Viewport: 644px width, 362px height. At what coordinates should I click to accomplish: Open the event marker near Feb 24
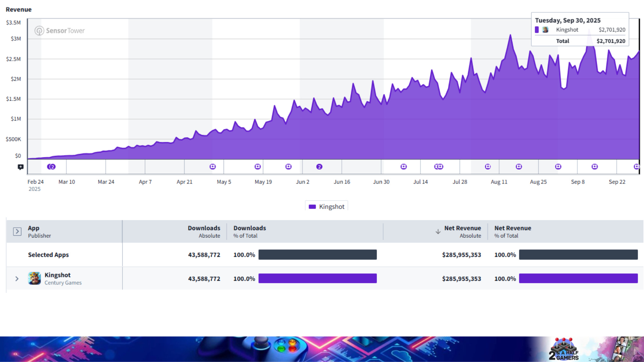[51, 167]
